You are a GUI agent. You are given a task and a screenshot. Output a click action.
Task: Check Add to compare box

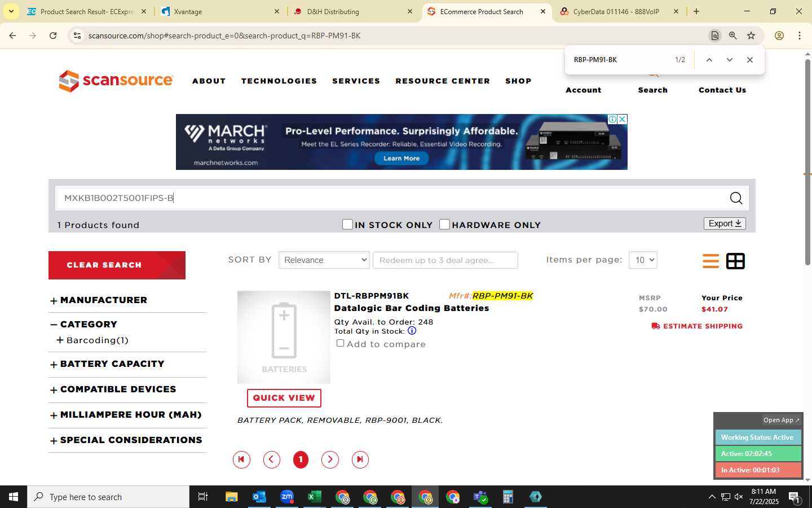(x=340, y=343)
